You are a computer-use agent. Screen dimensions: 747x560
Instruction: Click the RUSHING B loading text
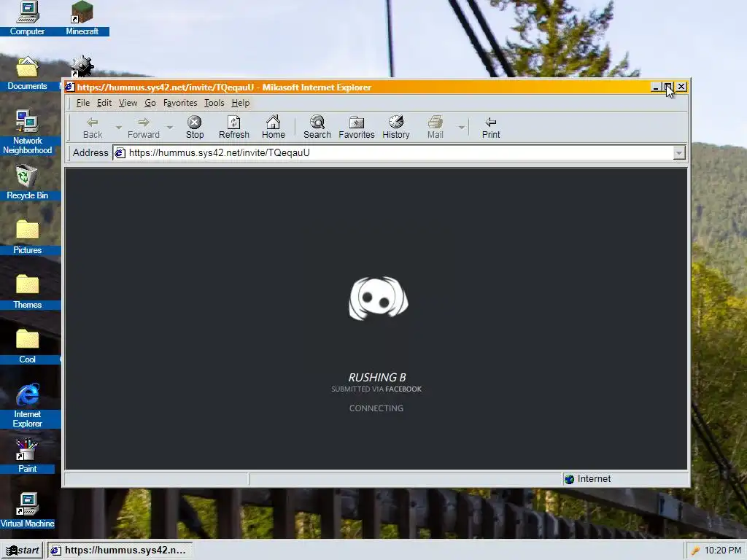pyautogui.click(x=377, y=377)
